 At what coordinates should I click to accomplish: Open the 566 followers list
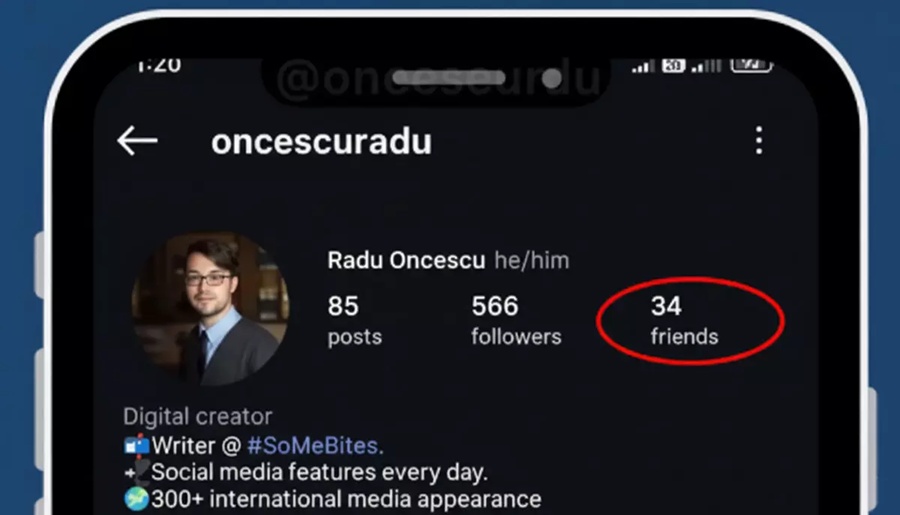click(x=516, y=320)
